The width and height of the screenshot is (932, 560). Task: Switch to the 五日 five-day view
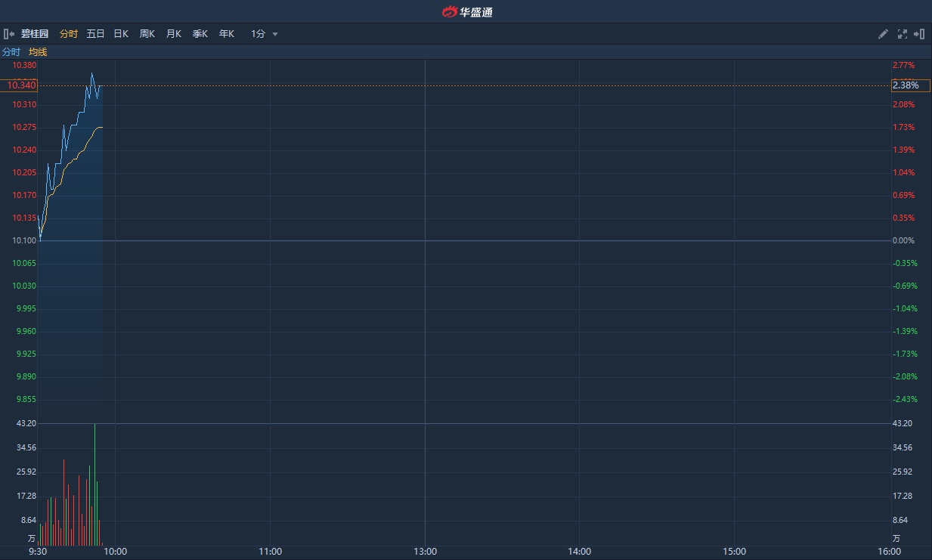click(x=95, y=34)
